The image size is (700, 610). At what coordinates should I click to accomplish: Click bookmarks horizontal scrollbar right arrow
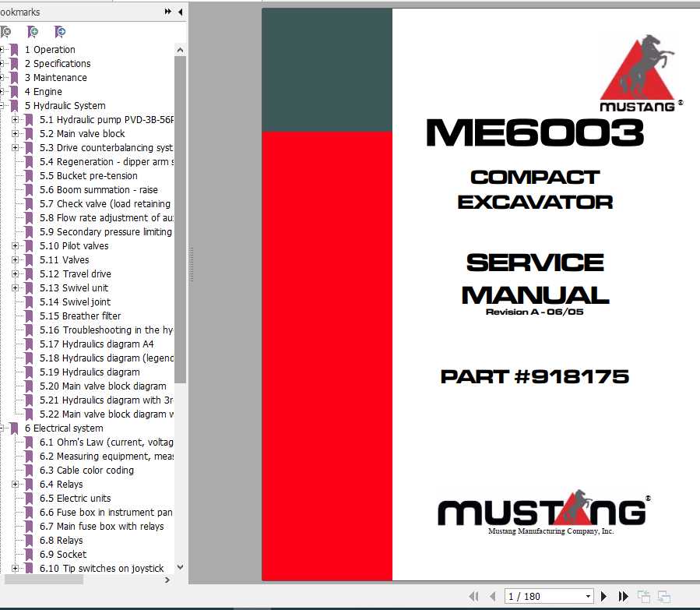coord(167,580)
